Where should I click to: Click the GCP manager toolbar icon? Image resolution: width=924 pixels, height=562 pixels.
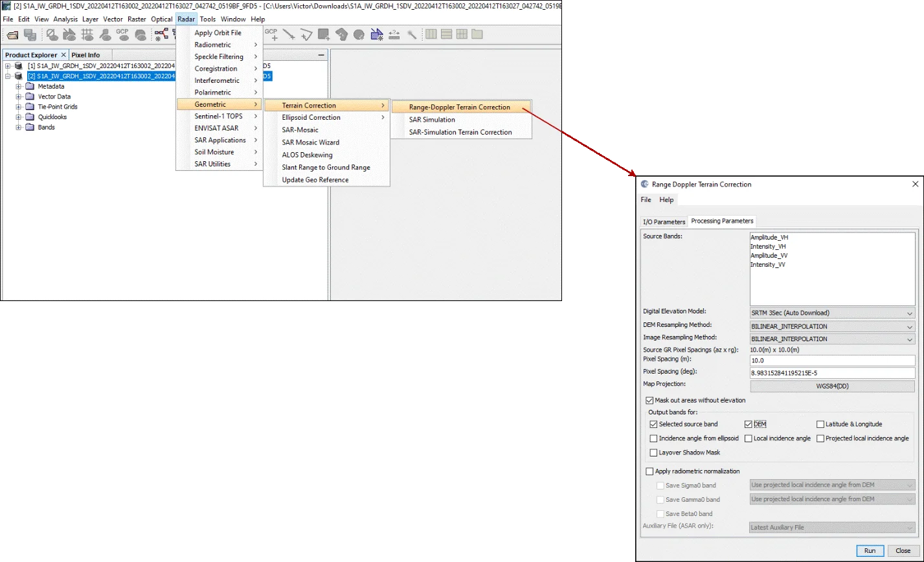122,34
